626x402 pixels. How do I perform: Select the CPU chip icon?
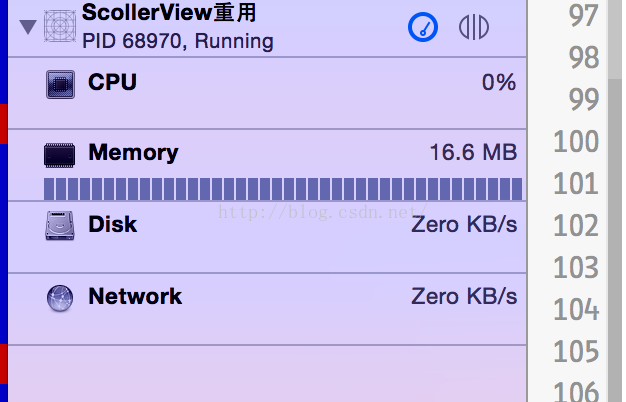(60, 84)
